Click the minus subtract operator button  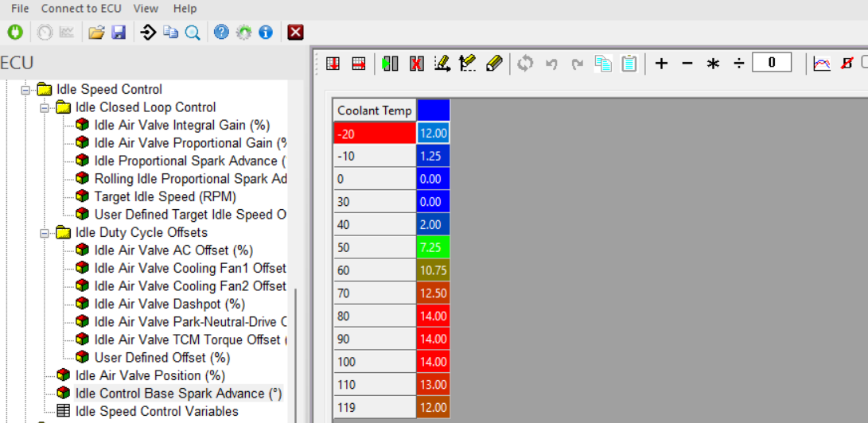point(687,64)
